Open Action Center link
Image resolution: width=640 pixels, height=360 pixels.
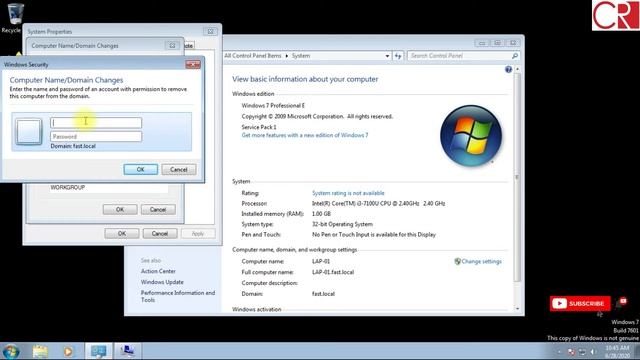(158, 271)
